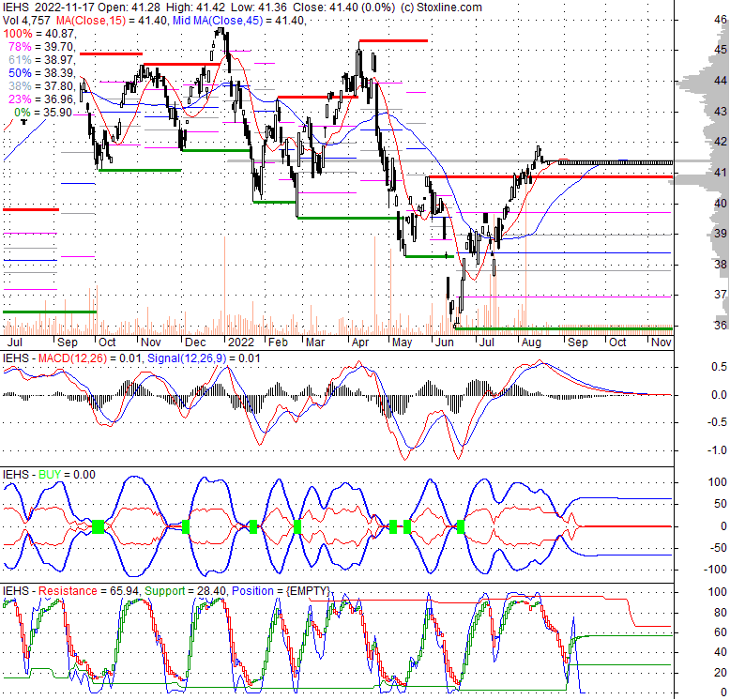Click the Feb label on time axis

coord(278,342)
